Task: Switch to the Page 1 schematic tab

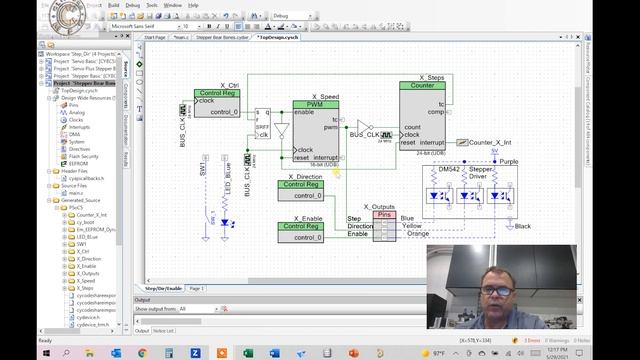Action: coord(196,289)
